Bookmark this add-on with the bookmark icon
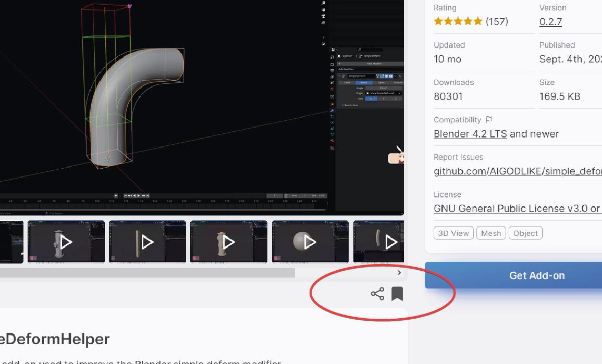Screen dimensions: 602x364 [397, 294]
